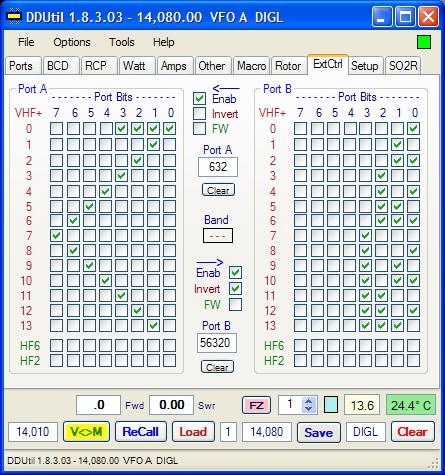
Task: Decrease the spinner value next to FZ
Action: (309, 409)
